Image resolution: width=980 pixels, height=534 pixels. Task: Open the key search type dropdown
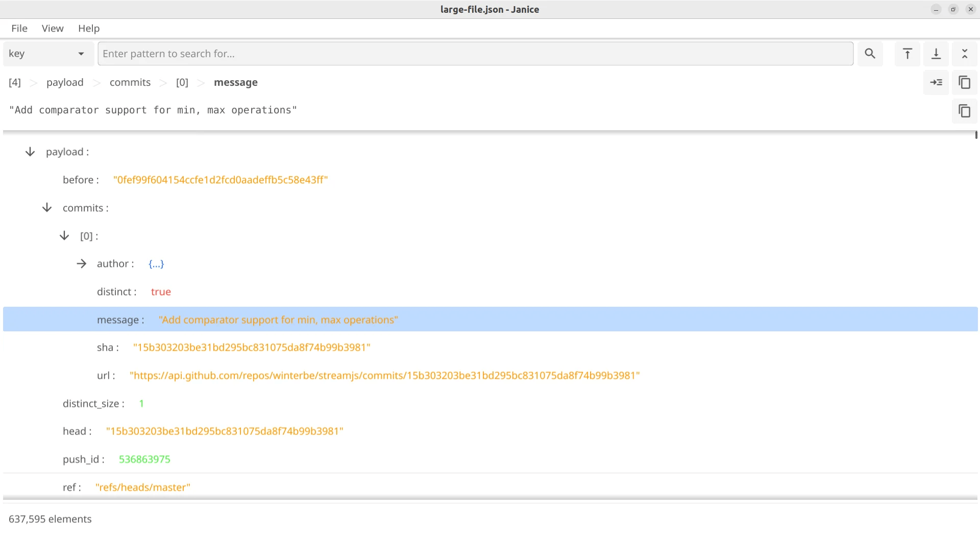47,54
